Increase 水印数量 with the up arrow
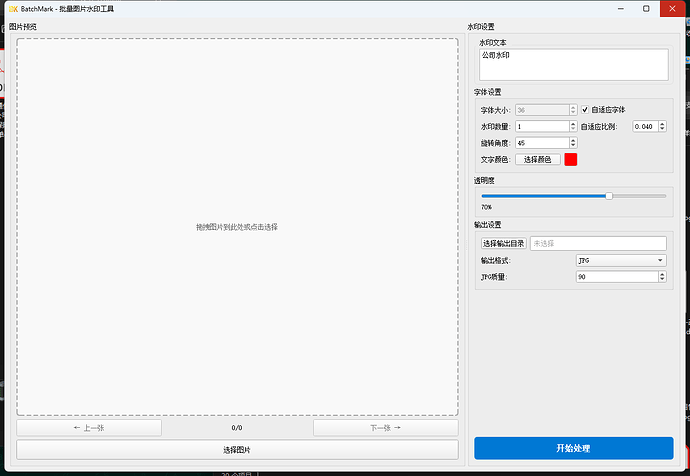 tap(573, 124)
